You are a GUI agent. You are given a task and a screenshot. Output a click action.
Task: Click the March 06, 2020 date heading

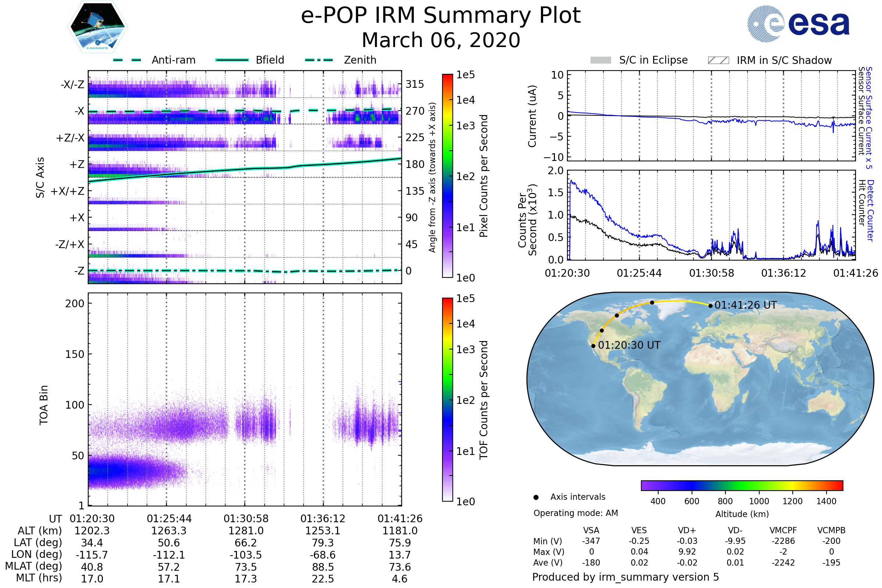point(441,40)
